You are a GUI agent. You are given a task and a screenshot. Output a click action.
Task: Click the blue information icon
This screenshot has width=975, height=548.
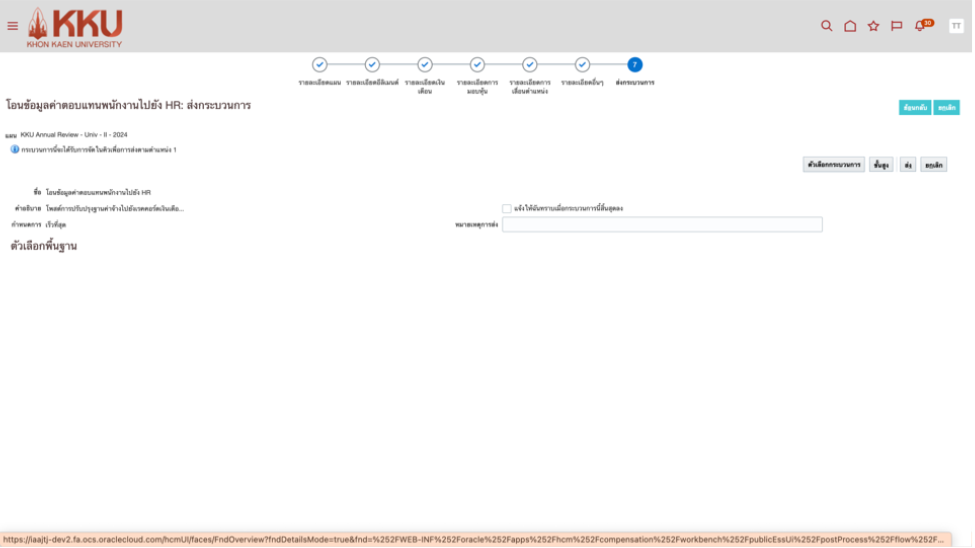click(15, 149)
